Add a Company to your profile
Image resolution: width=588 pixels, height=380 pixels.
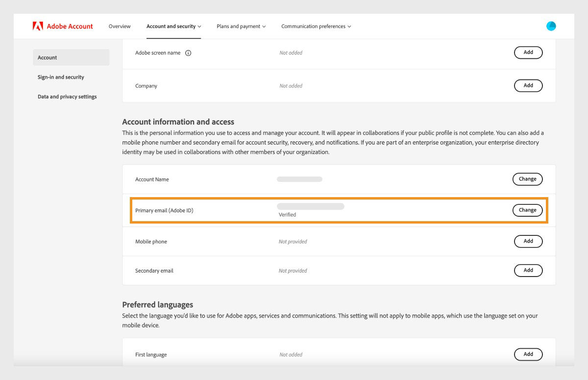coord(528,85)
